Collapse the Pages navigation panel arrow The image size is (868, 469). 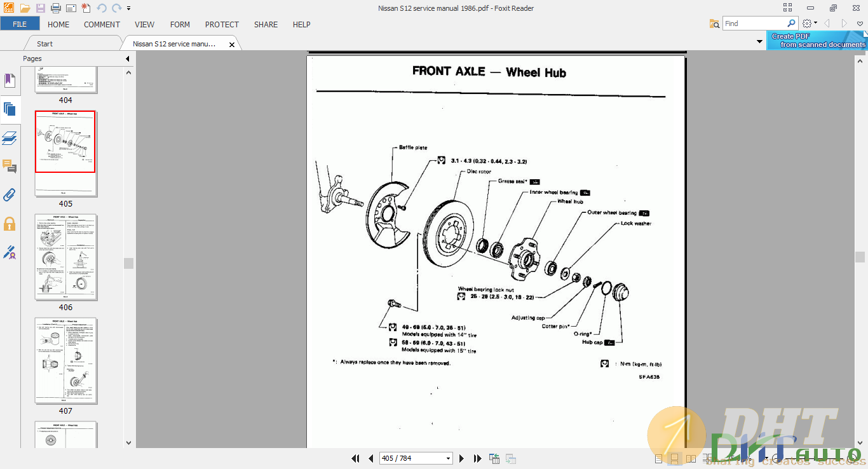127,58
